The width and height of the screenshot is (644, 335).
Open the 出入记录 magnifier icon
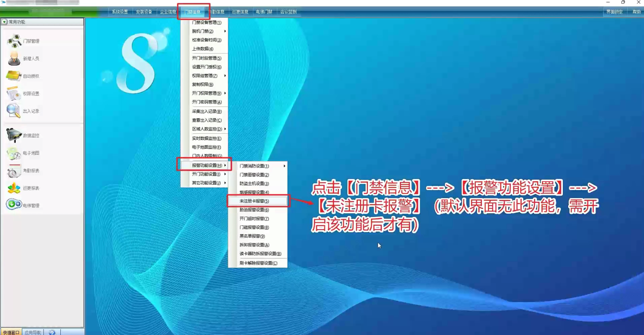click(14, 111)
